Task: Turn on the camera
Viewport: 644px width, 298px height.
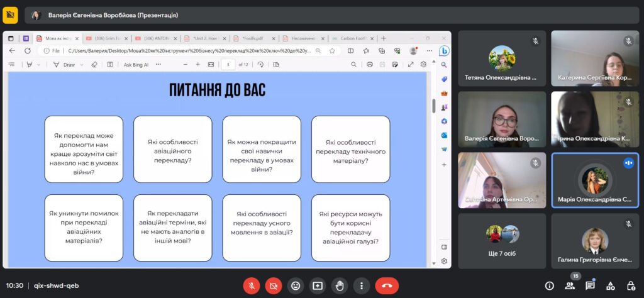Action: pyautogui.click(x=273, y=285)
